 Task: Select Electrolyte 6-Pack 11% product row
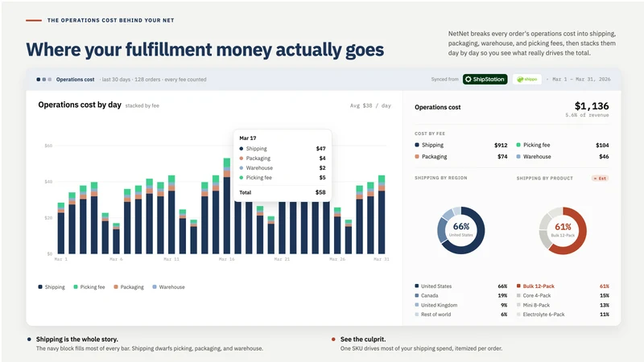563,315
